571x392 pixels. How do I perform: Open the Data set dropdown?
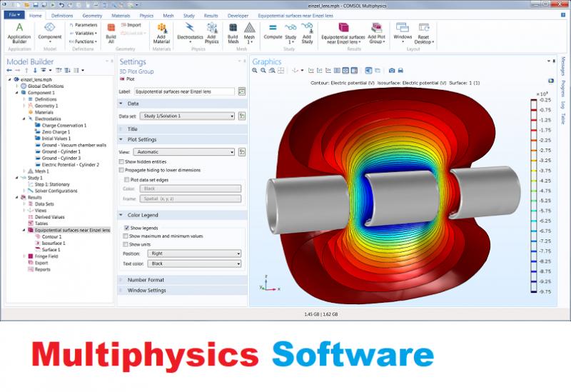(187, 116)
